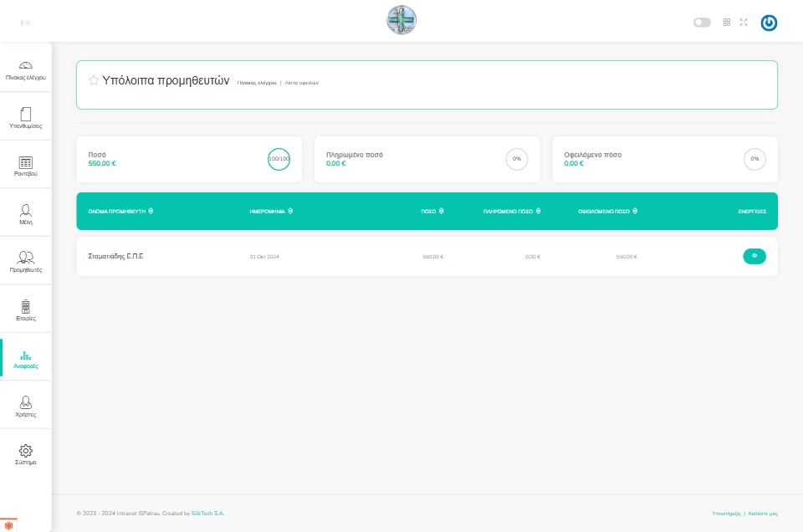This screenshot has width=803, height=532.
Task: Click the 100/100 progress circle
Action: tap(279, 159)
